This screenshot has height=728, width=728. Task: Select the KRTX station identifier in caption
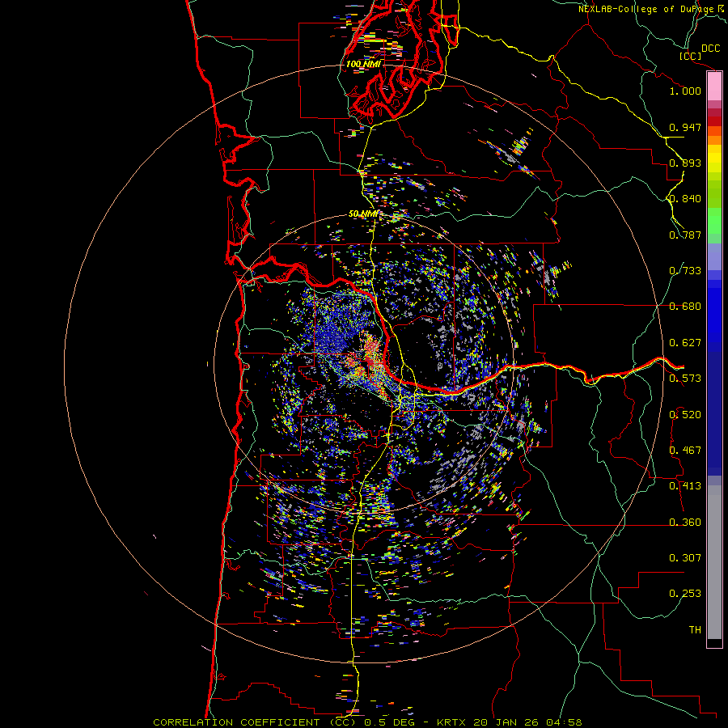click(x=453, y=722)
